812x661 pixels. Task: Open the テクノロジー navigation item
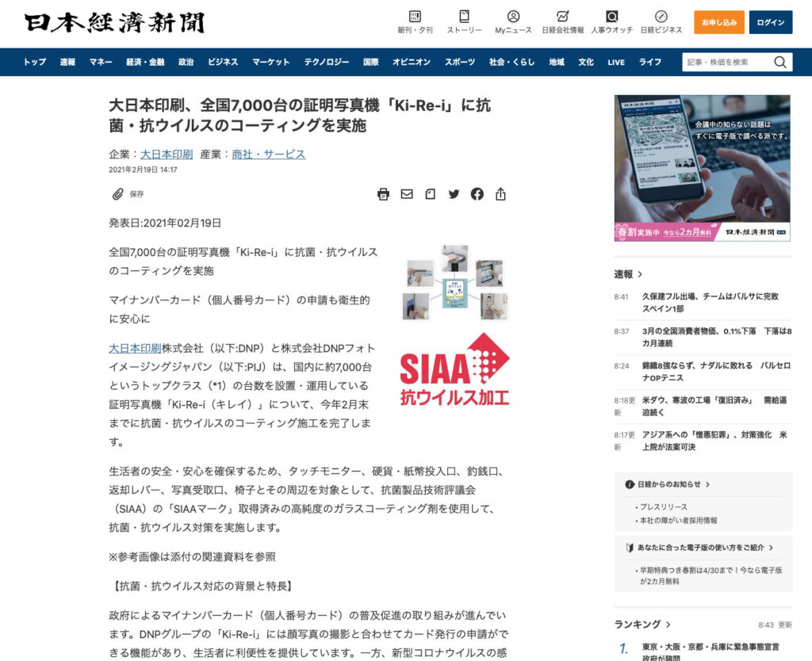point(326,62)
